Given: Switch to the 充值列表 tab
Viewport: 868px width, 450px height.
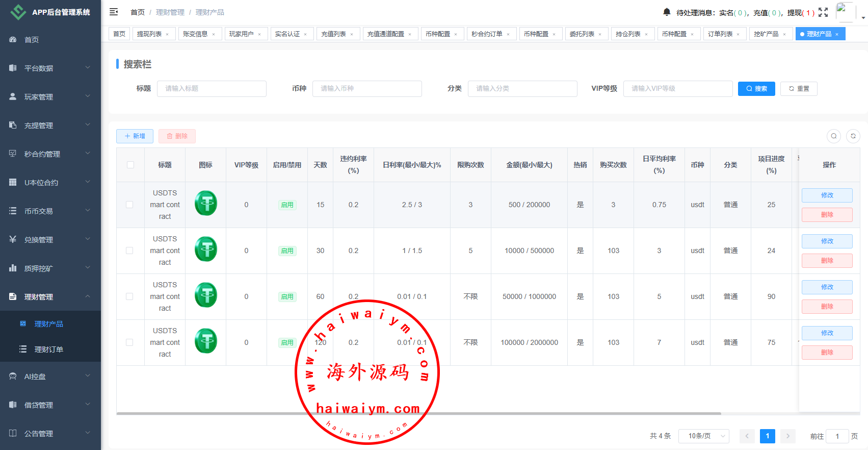Looking at the screenshot, I should coord(333,34).
